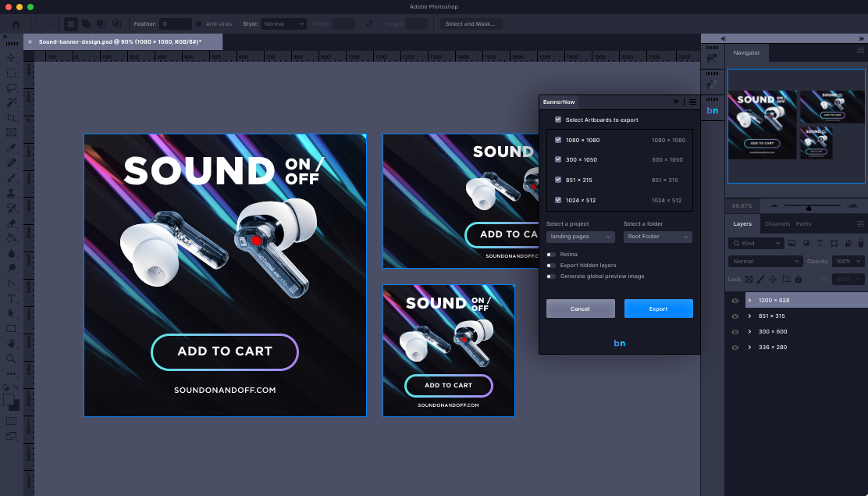Select the Hand tool
This screenshot has width=868, height=496.
11,344
